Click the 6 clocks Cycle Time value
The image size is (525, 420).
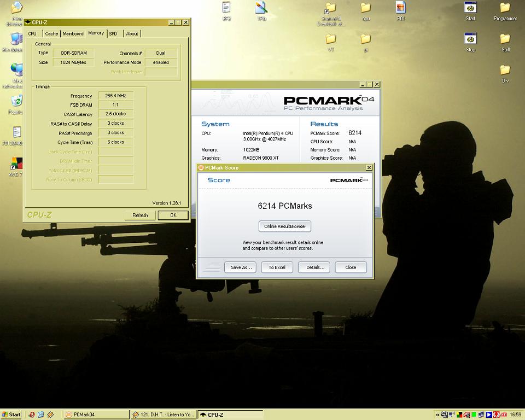tap(116, 142)
